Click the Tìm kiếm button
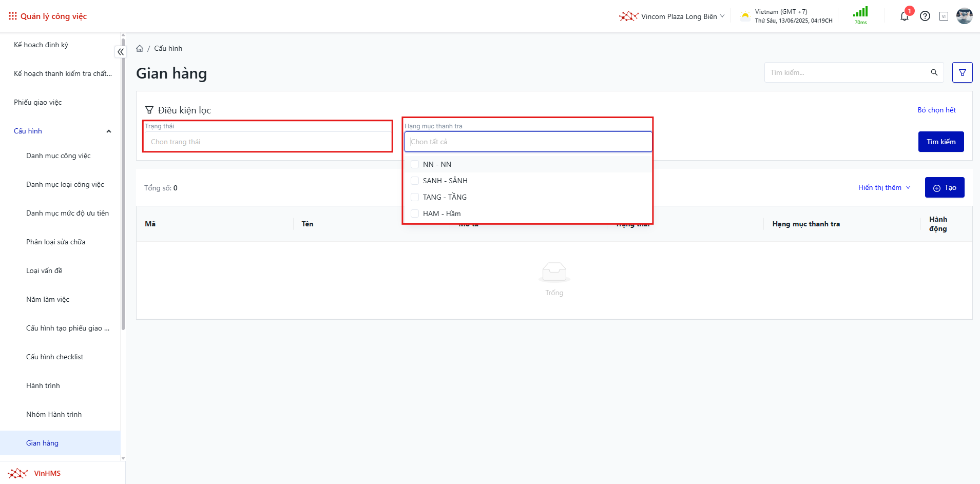 pyautogui.click(x=940, y=142)
